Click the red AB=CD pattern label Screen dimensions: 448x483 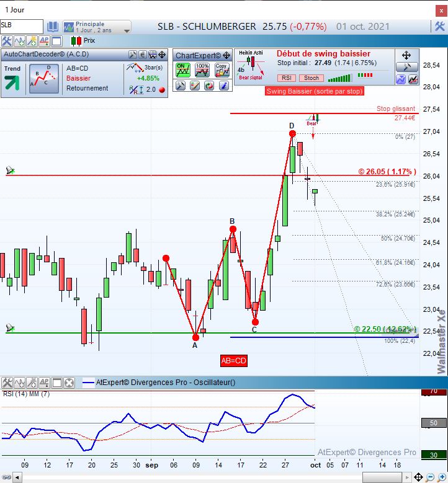pyautogui.click(x=234, y=361)
